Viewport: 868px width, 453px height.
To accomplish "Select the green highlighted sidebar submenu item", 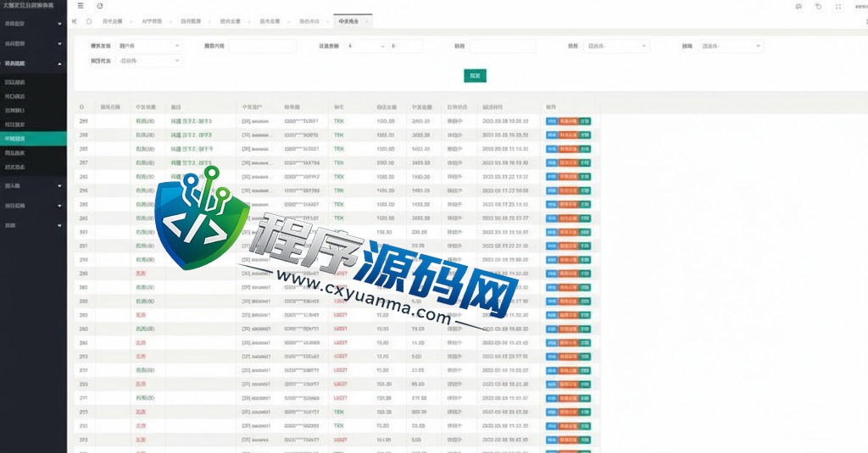I will (x=33, y=138).
